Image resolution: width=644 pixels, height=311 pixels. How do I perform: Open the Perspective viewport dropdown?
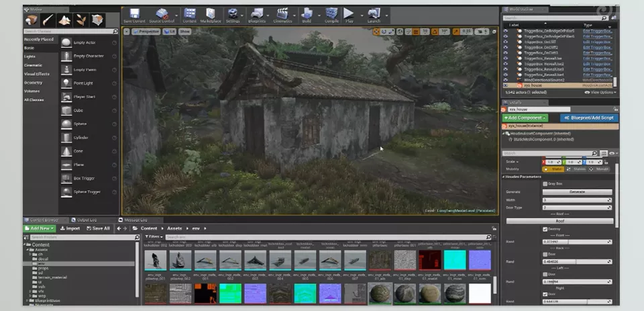tap(146, 32)
